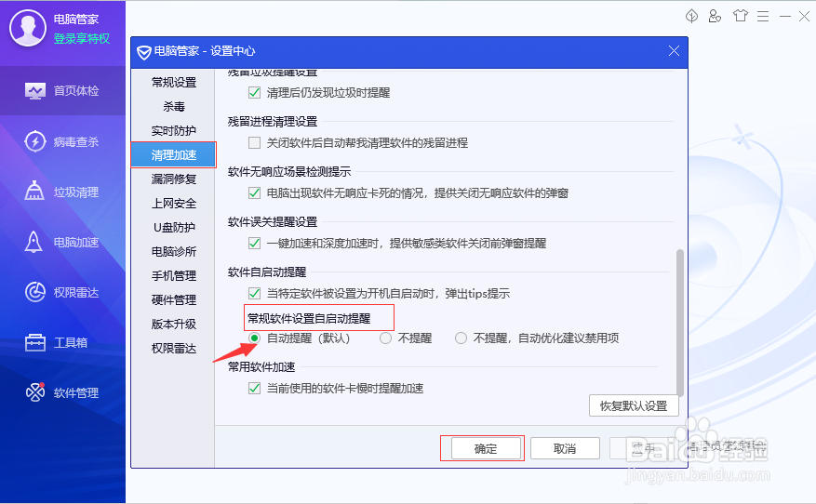Click 软件无响应场景检测提示 heading
This screenshot has height=504, width=816.
[x=289, y=172]
